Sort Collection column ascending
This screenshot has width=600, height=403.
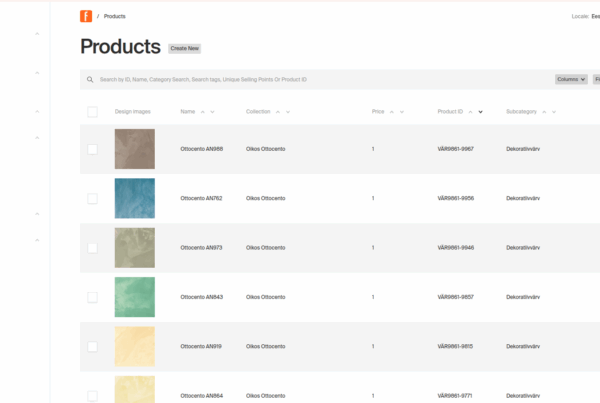pos(278,112)
